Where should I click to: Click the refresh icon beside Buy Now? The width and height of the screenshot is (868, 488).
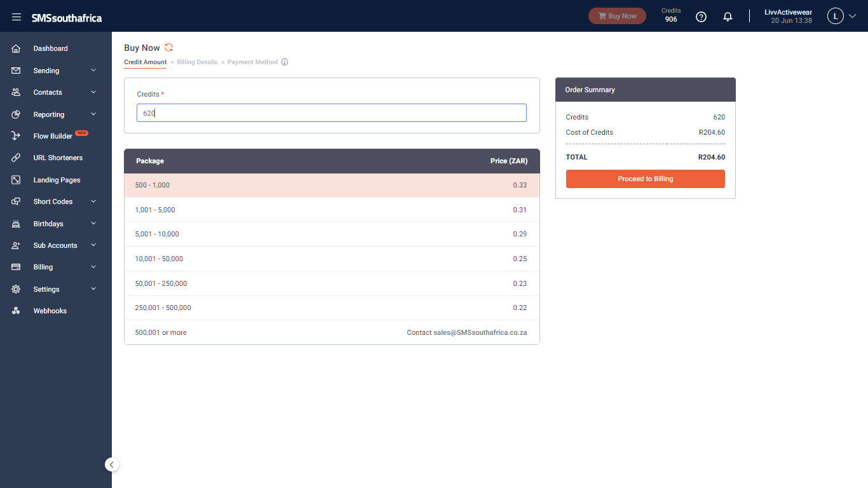click(x=168, y=48)
